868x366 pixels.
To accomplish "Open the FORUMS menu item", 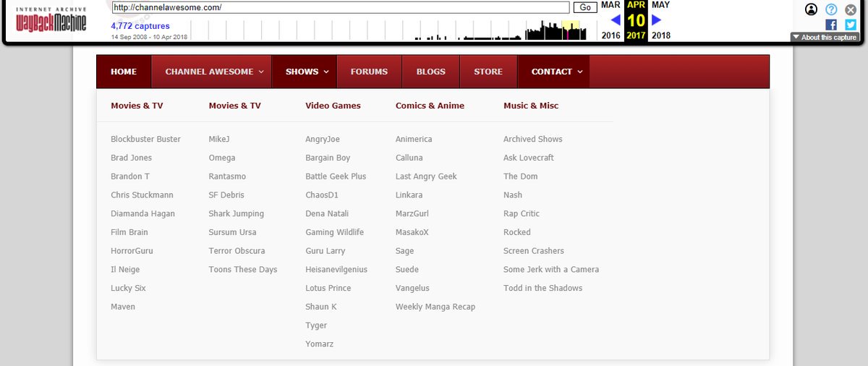I will point(369,72).
